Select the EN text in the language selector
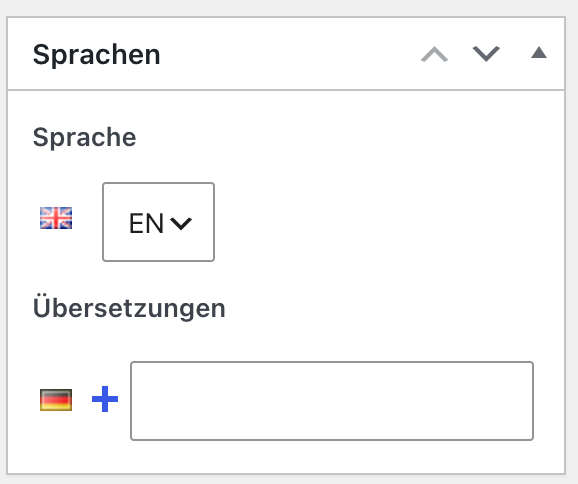 tap(146, 223)
